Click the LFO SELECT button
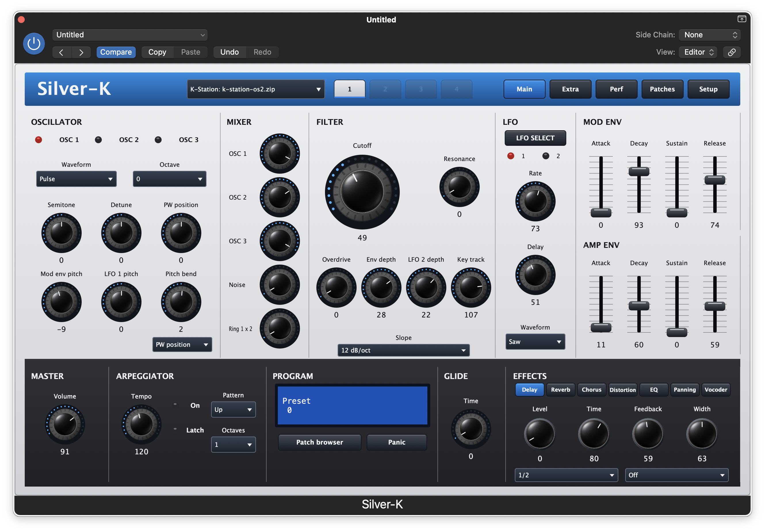Screen dimensions: 765x532 (x=535, y=138)
